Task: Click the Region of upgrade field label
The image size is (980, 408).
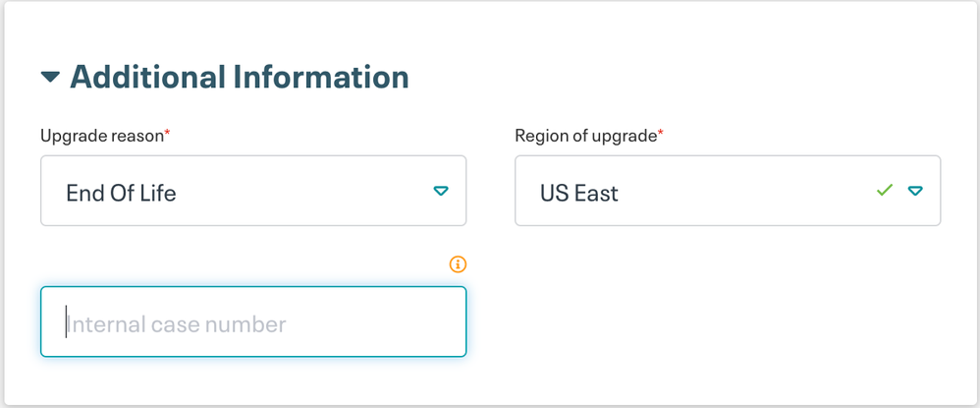Action: [585, 136]
